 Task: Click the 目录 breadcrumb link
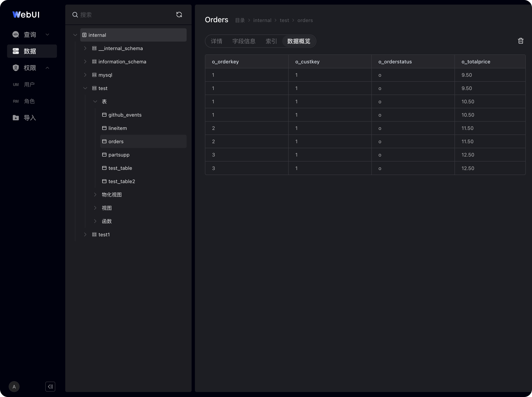point(240,20)
